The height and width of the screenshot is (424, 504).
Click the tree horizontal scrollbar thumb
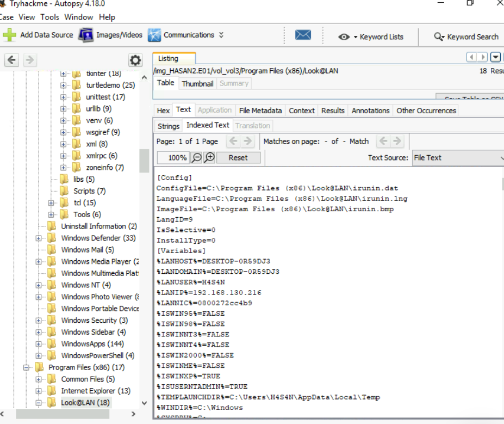click(x=63, y=414)
